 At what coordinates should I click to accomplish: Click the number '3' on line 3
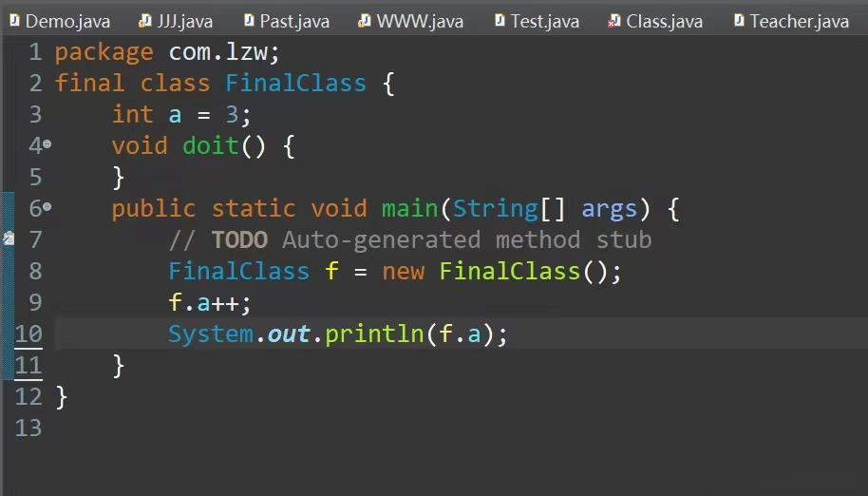tap(232, 115)
